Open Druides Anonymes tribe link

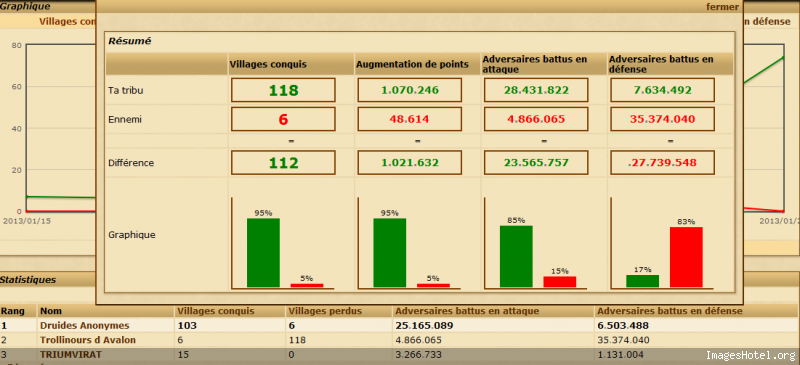[x=85, y=326]
